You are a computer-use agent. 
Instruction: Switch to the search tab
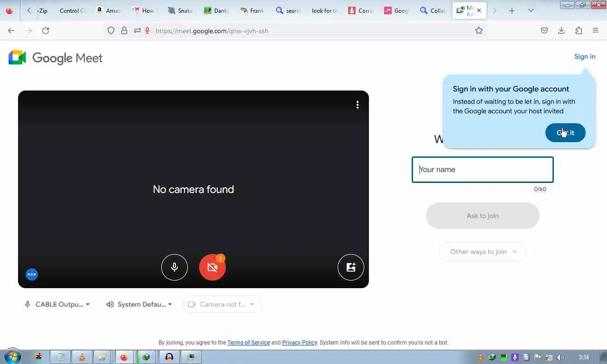click(x=288, y=10)
